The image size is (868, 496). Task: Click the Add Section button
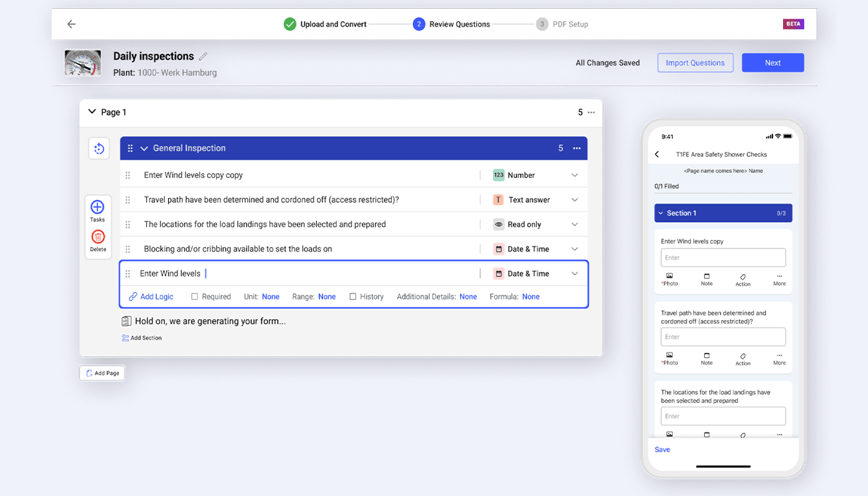click(x=142, y=338)
